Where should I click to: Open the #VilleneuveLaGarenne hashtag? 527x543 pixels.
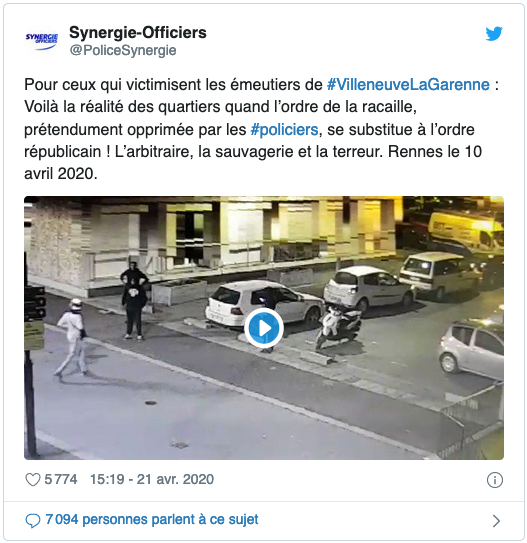click(x=408, y=84)
